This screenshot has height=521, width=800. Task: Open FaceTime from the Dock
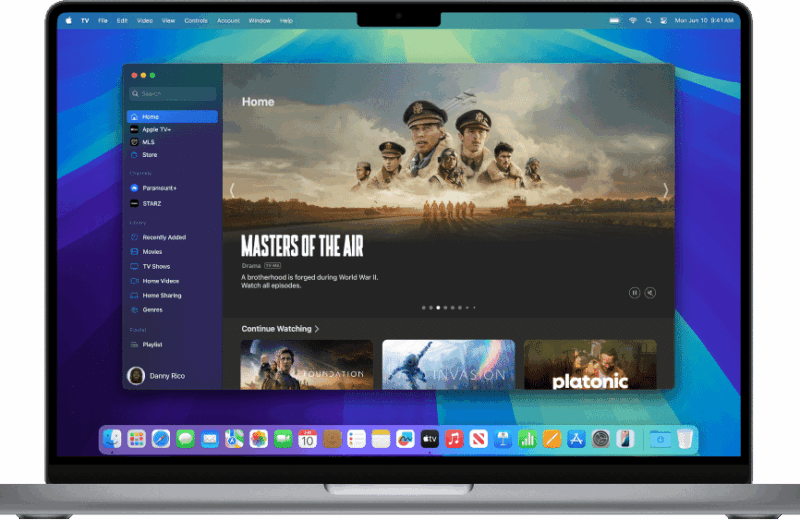click(x=283, y=439)
